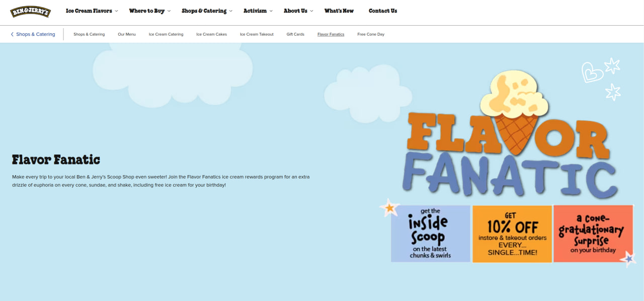Screen dimensions: 644x301
Task: Open the Shops & Catering dropdown chevron in top nav
Action: click(x=231, y=11)
